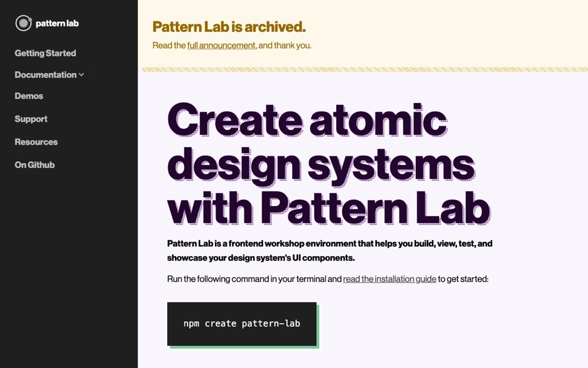Viewport: 588px width, 368px height.
Task: Expand the Documentation chevron arrow
Action: point(81,75)
